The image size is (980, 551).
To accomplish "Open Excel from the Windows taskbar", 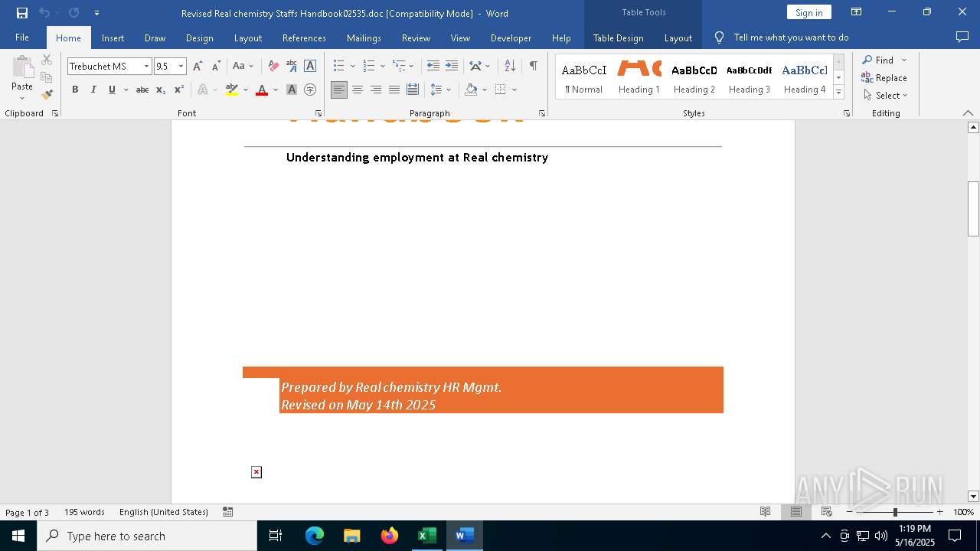I will point(426,536).
